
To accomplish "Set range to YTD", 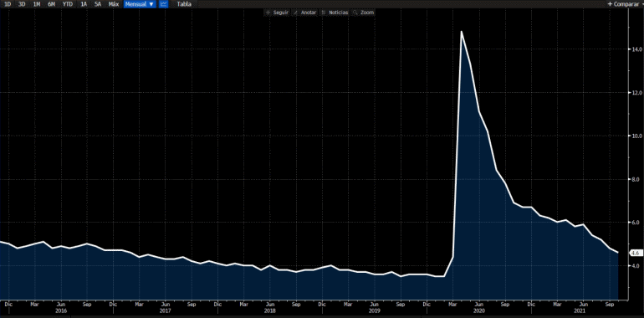I will point(68,4).
